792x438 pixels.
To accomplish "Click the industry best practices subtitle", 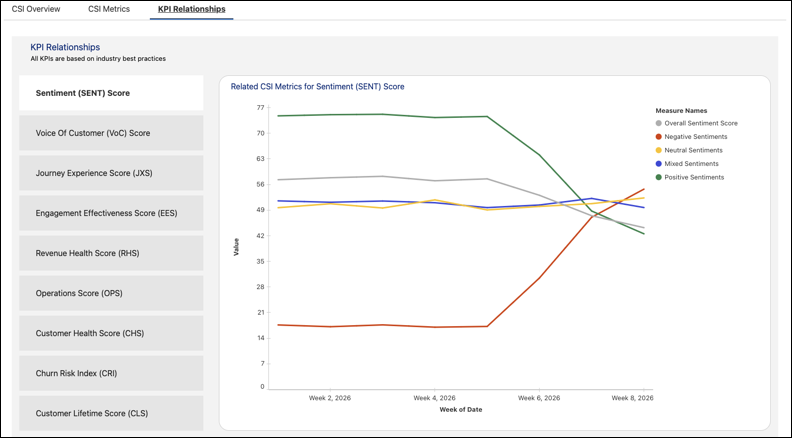I will click(98, 59).
